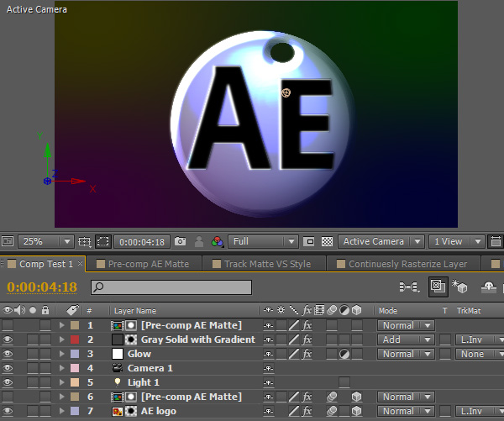
Task: Click the grid and guide options icon
Action: click(x=84, y=242)
